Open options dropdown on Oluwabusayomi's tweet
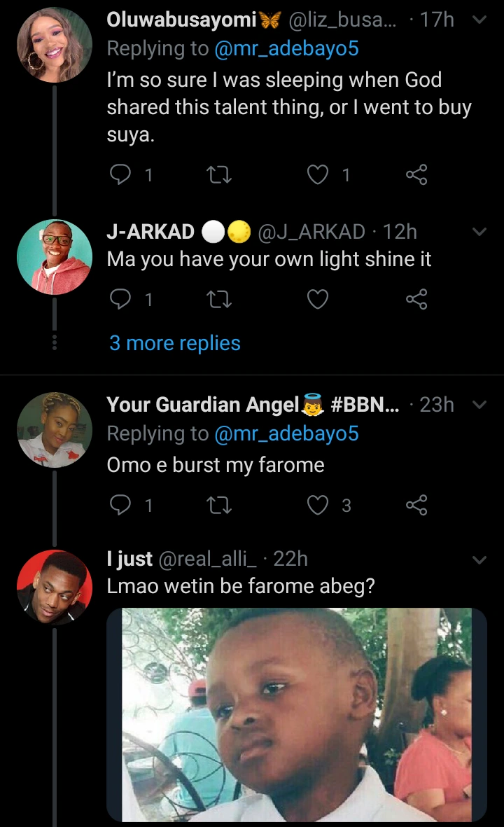 479,20
